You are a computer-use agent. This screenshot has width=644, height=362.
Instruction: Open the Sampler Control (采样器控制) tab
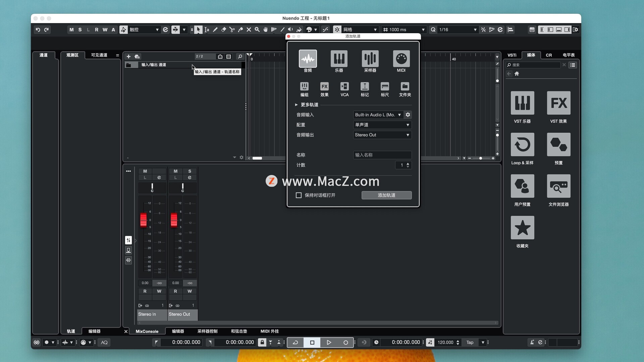207,331
